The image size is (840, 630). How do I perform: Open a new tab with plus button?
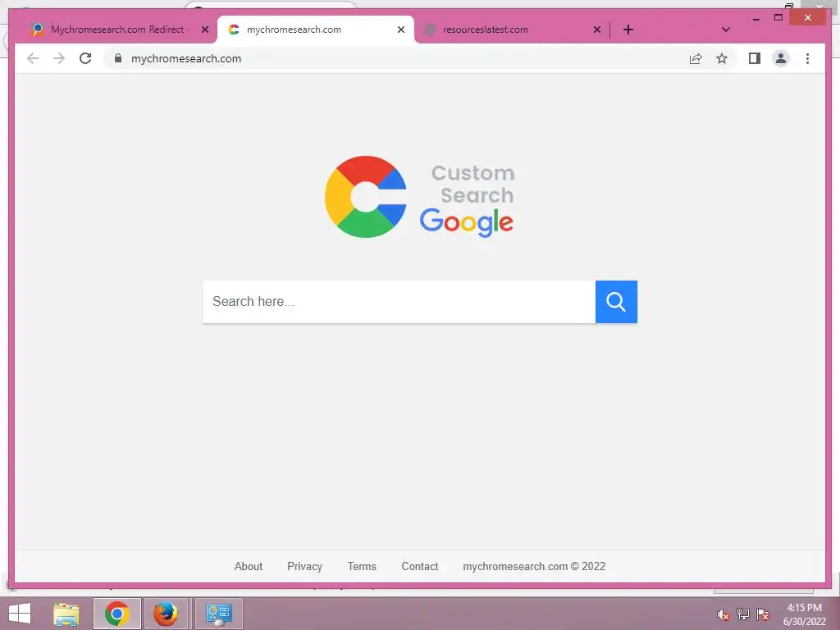point(628,30)
